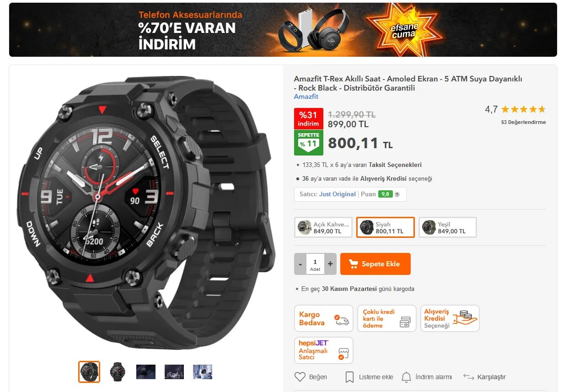The height and width of the screenshot is (392, 563).
Task: Click the bookmark icon for Listeme ekle
Action: [349, 377]
